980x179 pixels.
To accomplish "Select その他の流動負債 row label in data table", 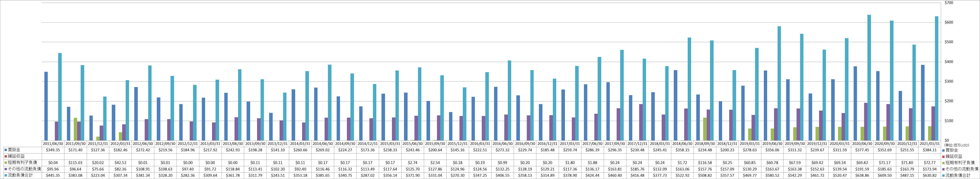I will 24,169.
